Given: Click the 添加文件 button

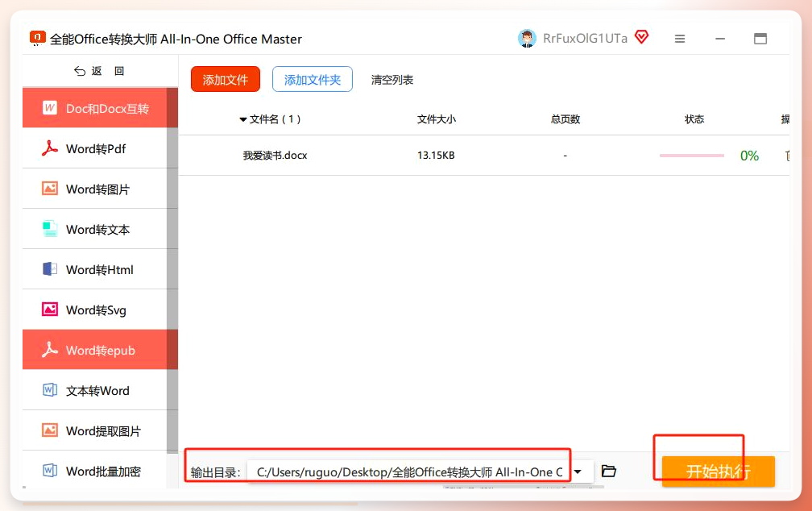Looking at the screenshot, I should click(226, 79).
